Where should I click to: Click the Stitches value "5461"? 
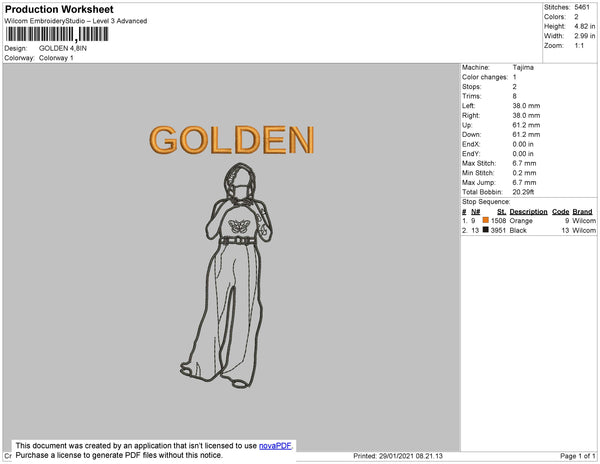pos(582,7)
